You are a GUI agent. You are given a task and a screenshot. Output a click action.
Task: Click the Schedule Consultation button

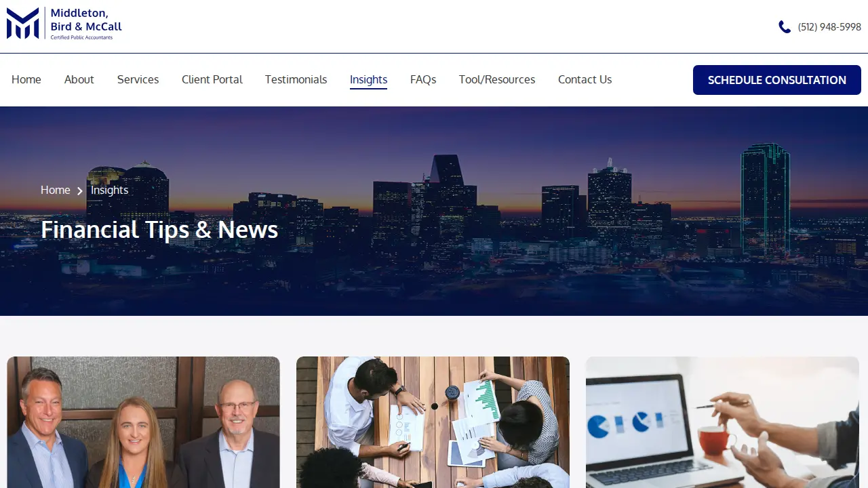click(x=777, y=80)
